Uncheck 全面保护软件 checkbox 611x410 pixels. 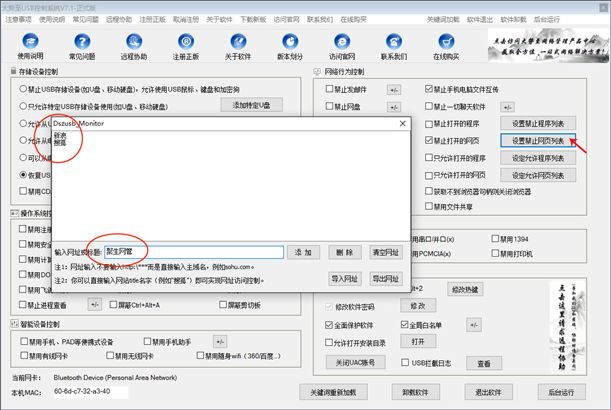[x=329, y=325]
